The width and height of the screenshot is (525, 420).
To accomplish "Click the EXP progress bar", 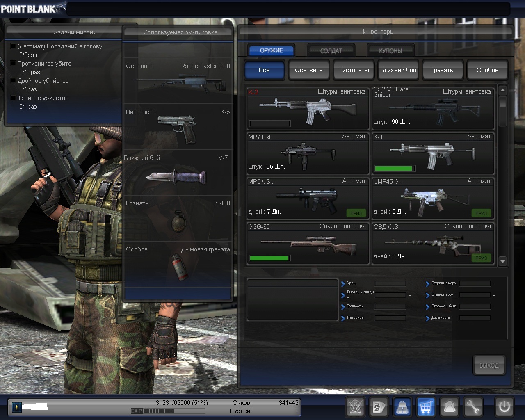I will coord(168,411).
